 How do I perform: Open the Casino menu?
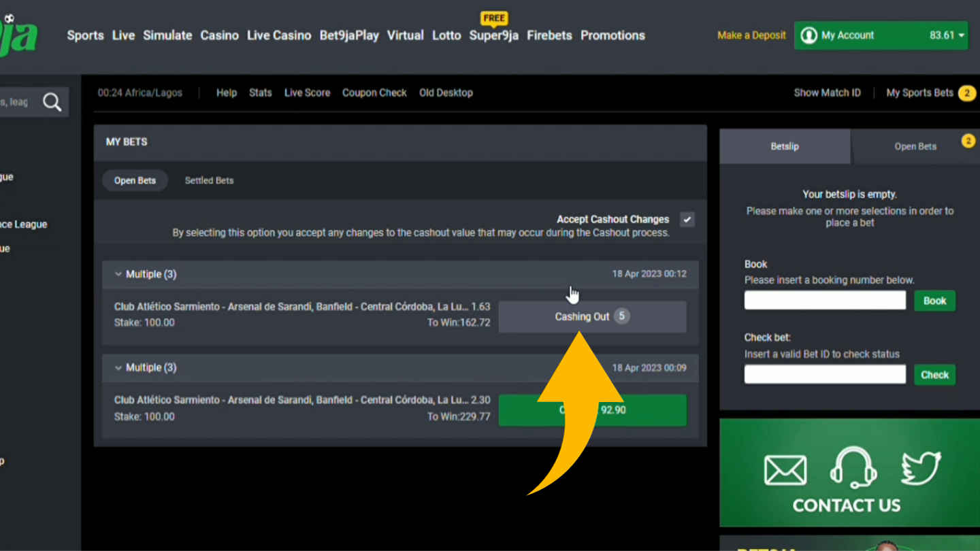(219, 35)
